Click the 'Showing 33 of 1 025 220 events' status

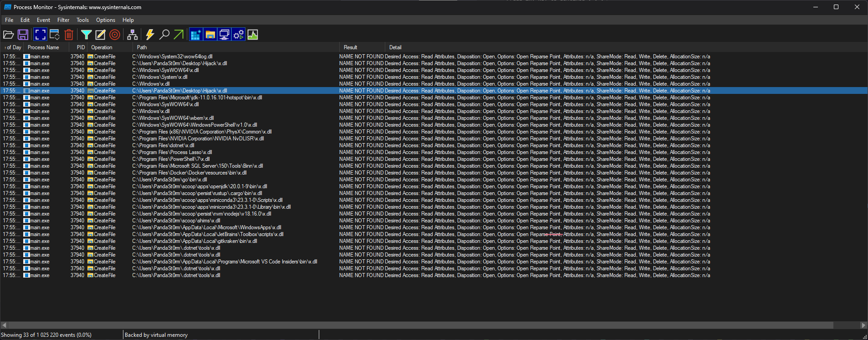[46, 335]
